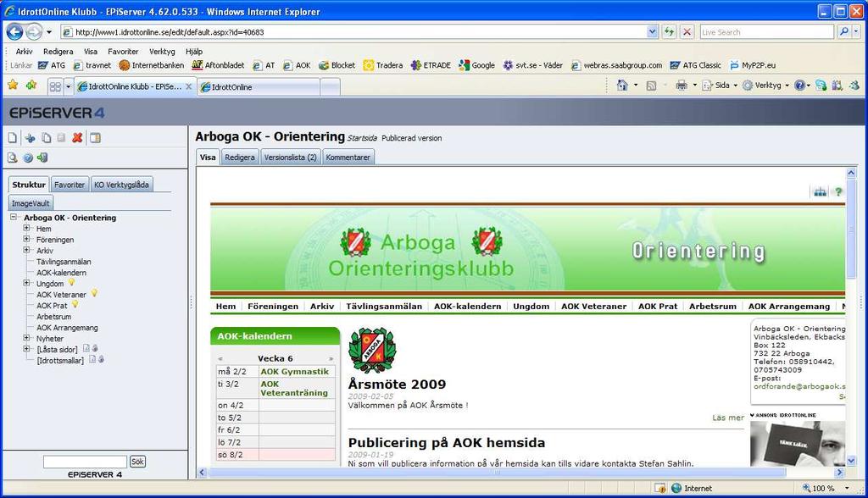
Task: Click the lightbulb next to AOK Veteraner
Action: click(x=94, y=293)
